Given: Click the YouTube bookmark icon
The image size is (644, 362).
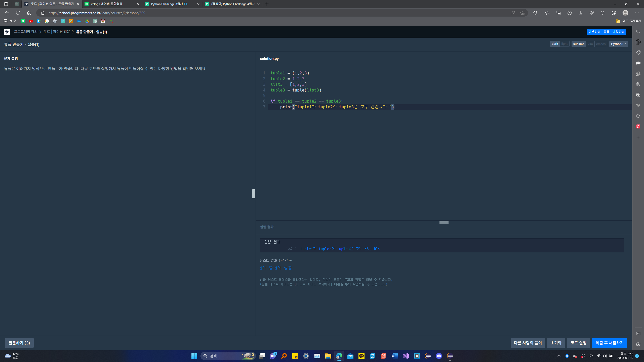Looking at the screenshot, I should click(x=31, y=21).
